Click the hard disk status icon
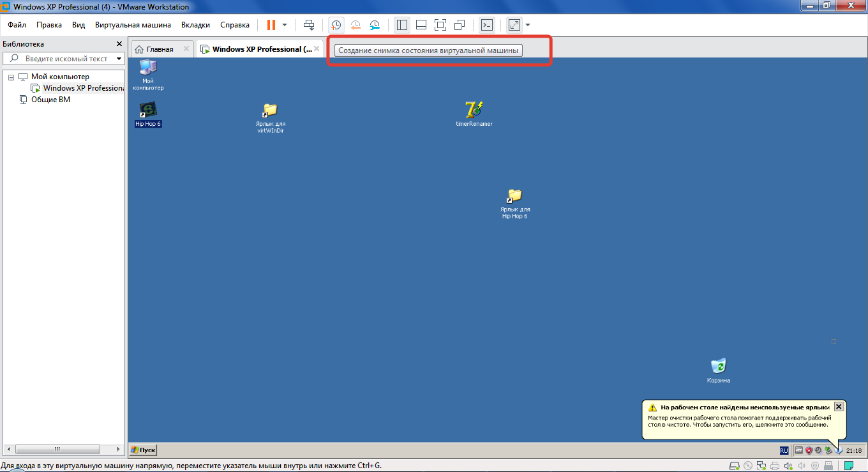 (x=735, y=466)
